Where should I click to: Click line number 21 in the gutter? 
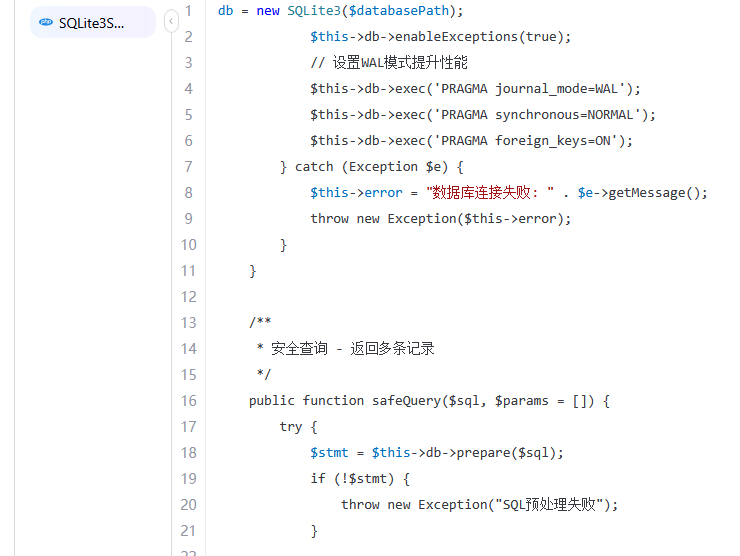coord(188,531)
